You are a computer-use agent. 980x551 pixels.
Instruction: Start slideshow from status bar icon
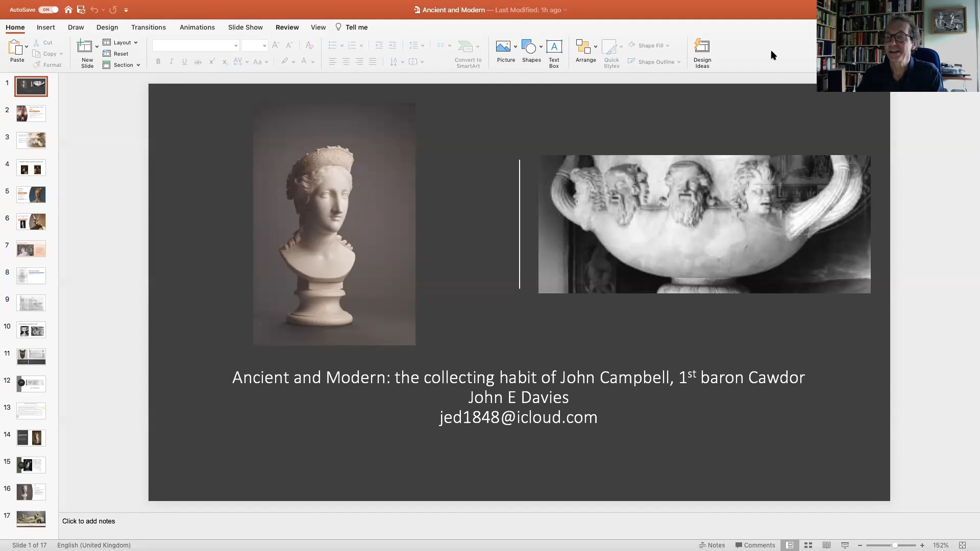coord(845,545)
